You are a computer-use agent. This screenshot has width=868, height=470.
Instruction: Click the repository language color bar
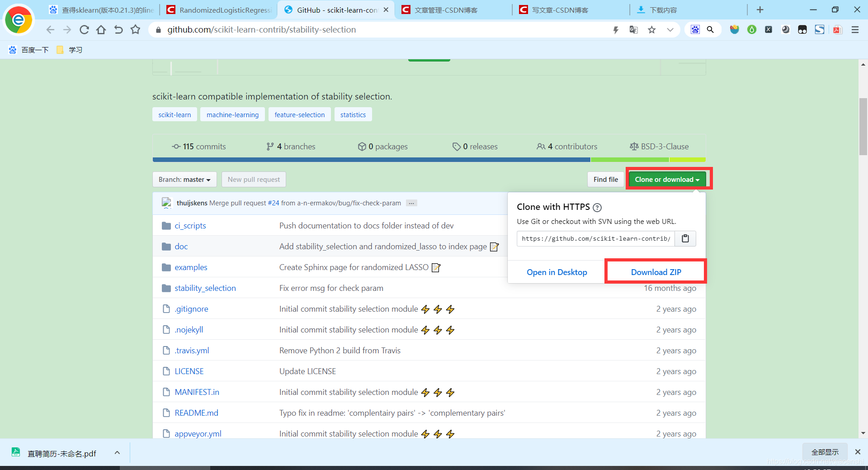coord(429,160)
